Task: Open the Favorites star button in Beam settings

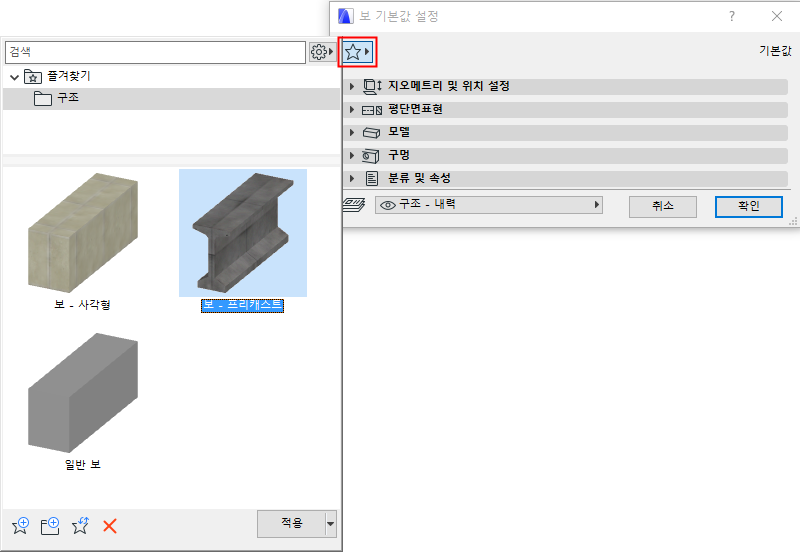Action: (357, 52)
